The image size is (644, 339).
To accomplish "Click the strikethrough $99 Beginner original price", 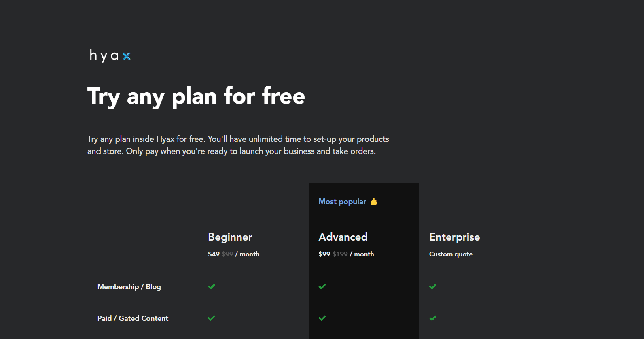I will (x=227, y=254).
